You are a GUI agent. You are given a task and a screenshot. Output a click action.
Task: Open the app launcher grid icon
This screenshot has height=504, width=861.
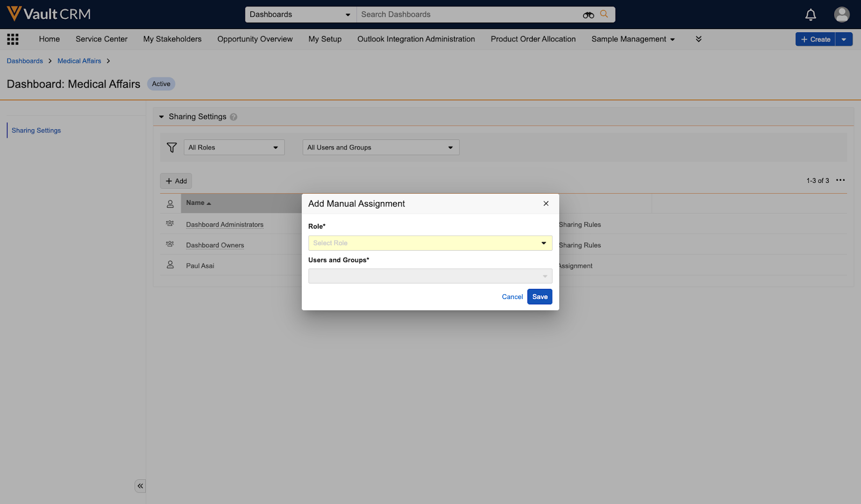(13, 39)
